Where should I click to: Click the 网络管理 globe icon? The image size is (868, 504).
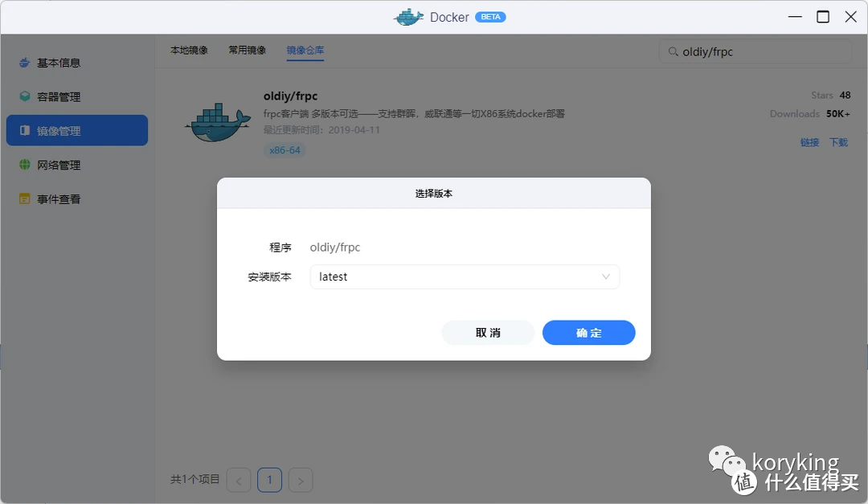[x=24, y=165]
